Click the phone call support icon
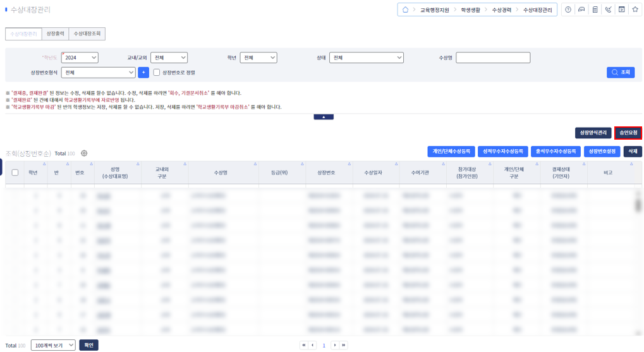Screen dimensions: 644x352 (608, 9)
